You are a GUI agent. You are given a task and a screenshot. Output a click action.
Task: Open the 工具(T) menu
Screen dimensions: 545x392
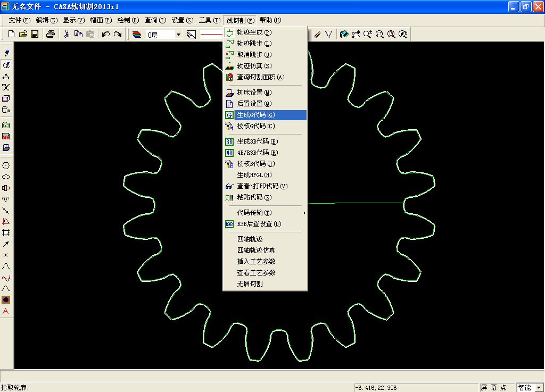[x=209, y=20]
